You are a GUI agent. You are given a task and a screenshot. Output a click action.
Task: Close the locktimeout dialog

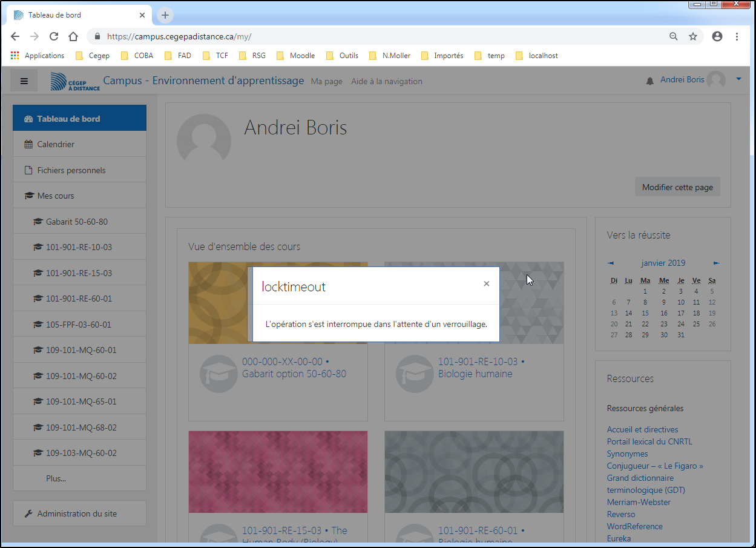(486, 284)
